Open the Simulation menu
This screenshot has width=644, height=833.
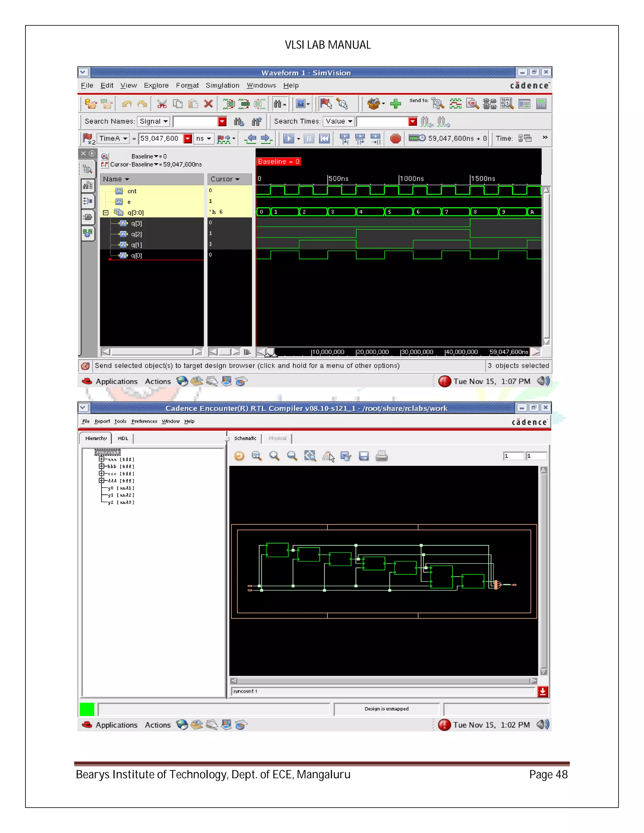pyautogui.click(x=222, y=86)
